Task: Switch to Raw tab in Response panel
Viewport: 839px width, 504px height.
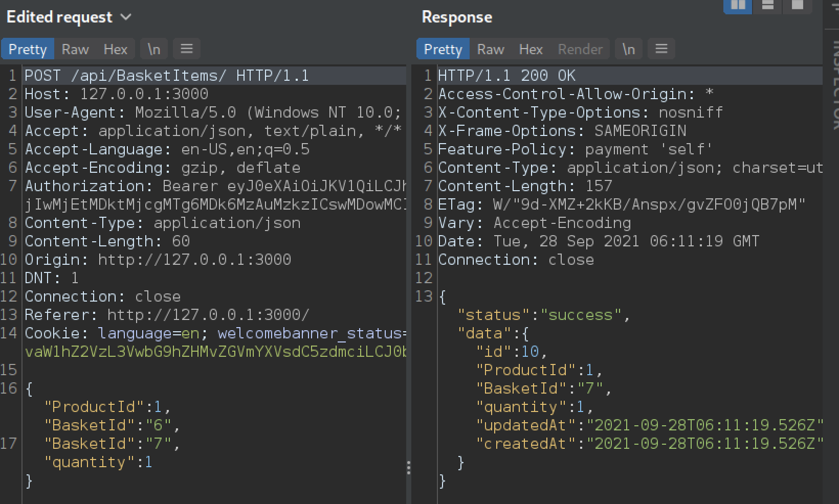Action: (x=491, y=49)
